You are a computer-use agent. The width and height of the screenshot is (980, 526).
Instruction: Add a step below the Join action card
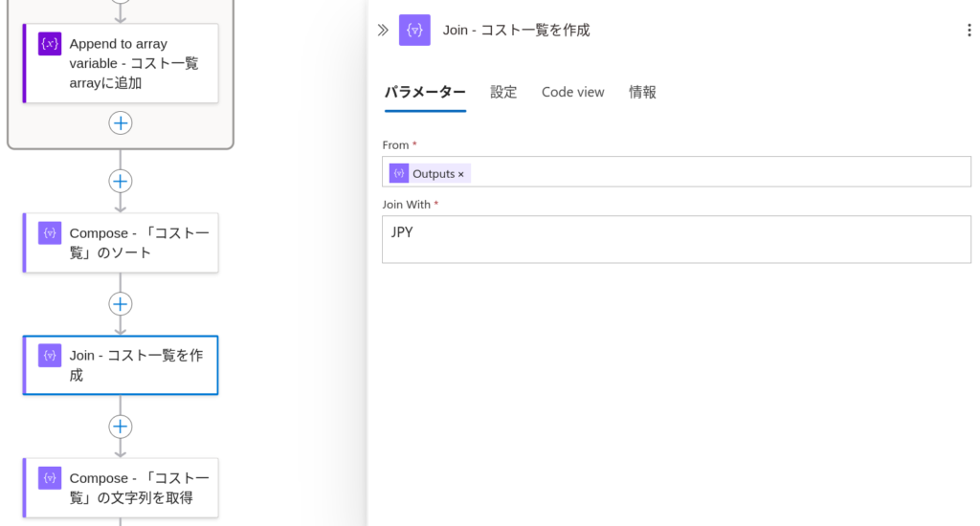pyautogui.click(x=121, y=427)
